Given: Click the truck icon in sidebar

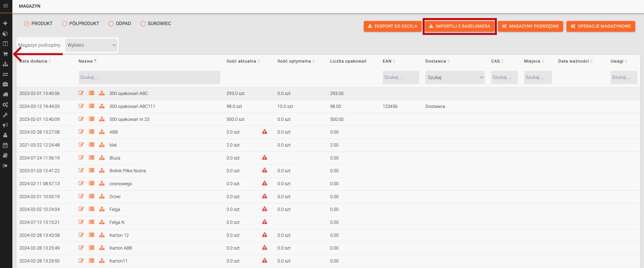Looking at the screenshot, I should tap(5, 95).
